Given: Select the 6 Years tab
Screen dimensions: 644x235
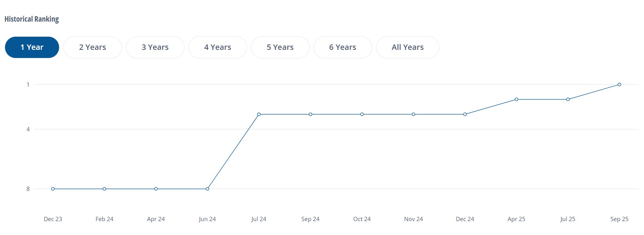Looking at the screenshot, I should (x=343, y=47).
